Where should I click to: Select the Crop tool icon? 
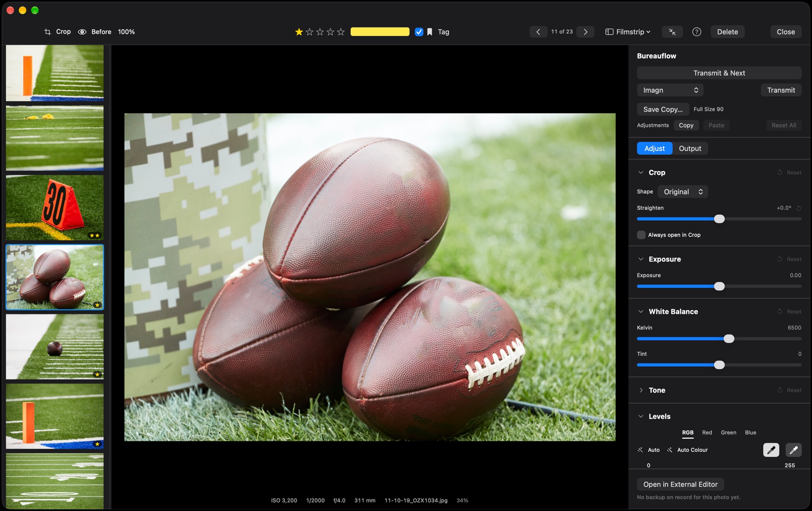pos(47,32)
